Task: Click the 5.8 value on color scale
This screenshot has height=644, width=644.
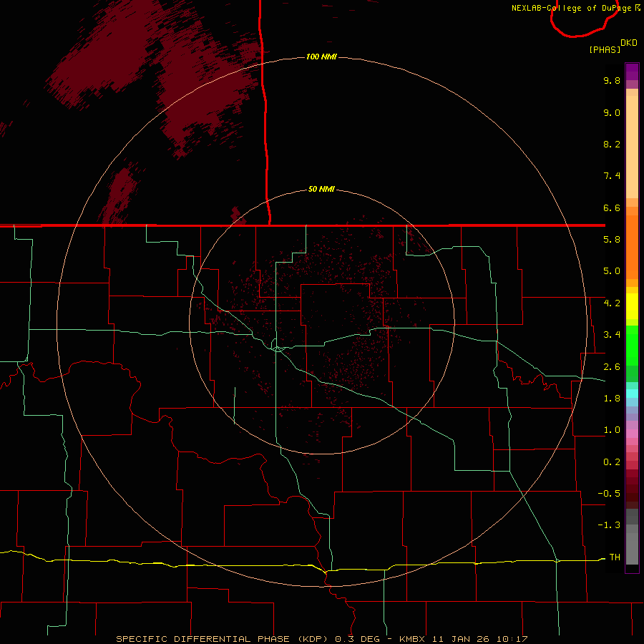Action: click(x=612, y=240)
